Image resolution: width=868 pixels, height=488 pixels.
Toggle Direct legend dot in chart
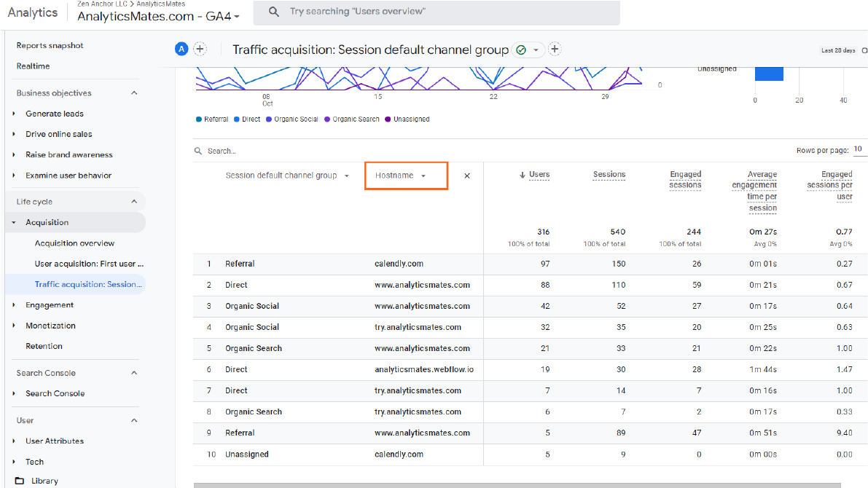pyautogui.click(x=236, y=119)
